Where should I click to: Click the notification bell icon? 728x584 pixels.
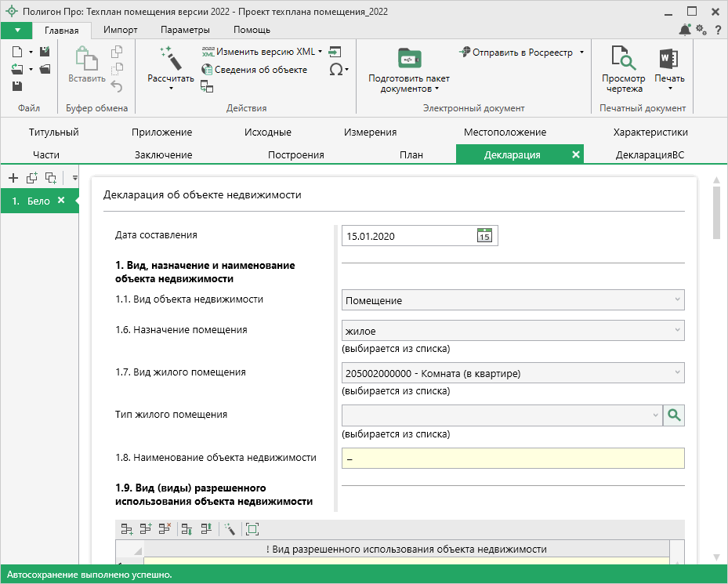click(684, 30)
